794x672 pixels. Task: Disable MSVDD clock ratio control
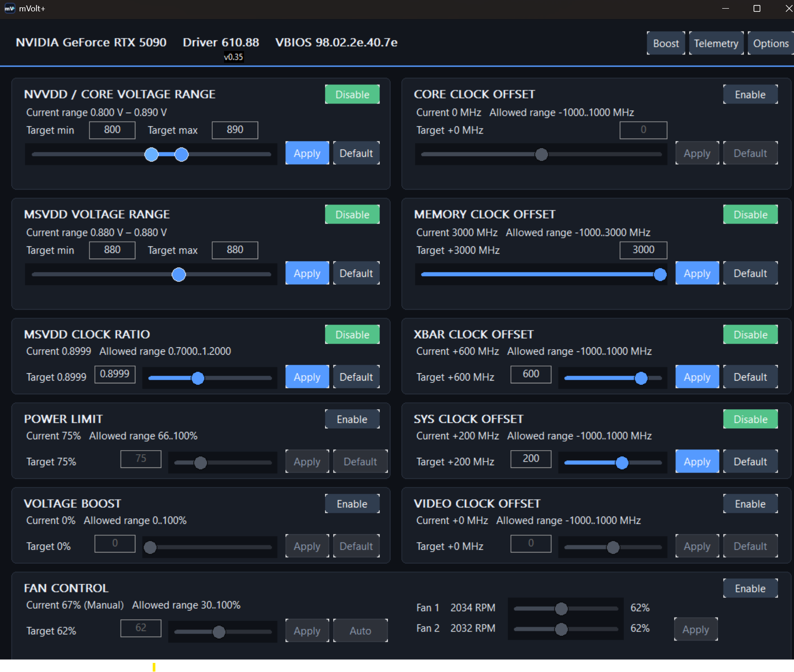pos(352,335)
